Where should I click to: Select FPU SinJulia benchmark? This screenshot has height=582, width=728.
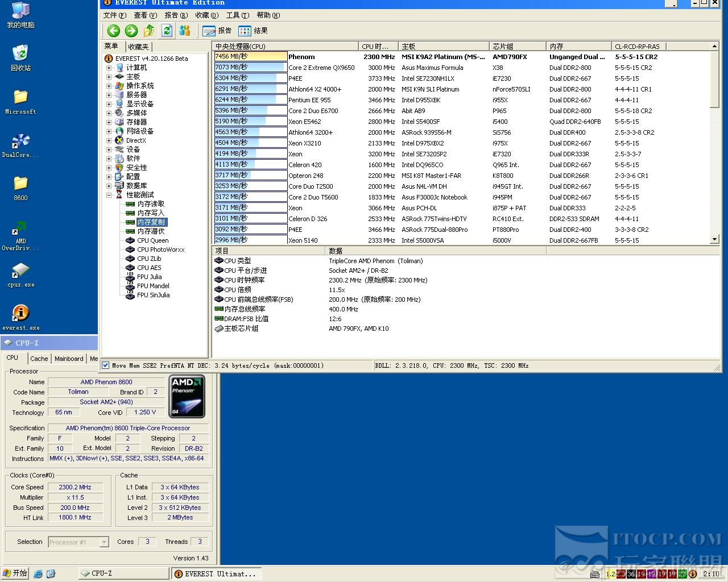pos(153,295)
